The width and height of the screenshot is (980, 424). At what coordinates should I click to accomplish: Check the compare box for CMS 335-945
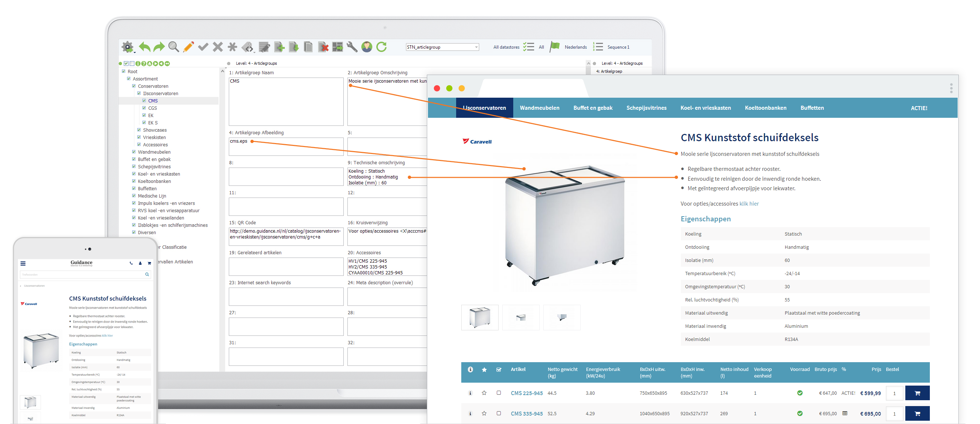click(499, 413)
